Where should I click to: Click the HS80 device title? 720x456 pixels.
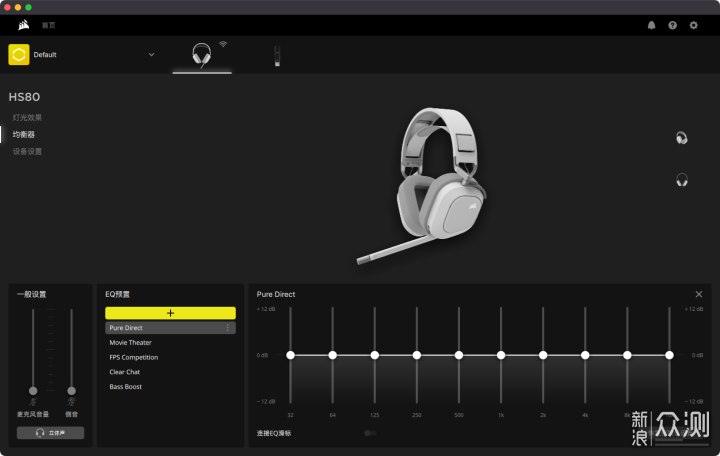[24, 97]
